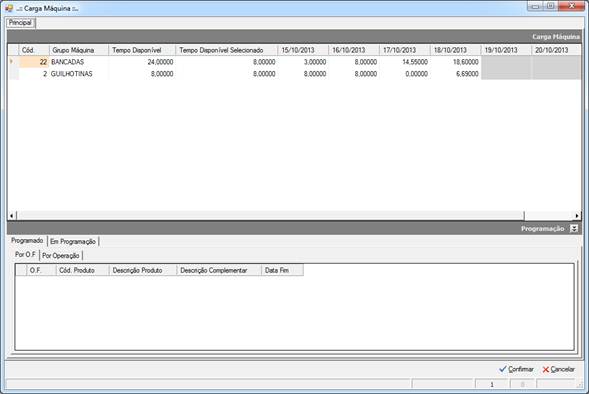Click the O.F. column header
Image resolution: width=589 pixels, height=394 pixels.
click(41, 270)
